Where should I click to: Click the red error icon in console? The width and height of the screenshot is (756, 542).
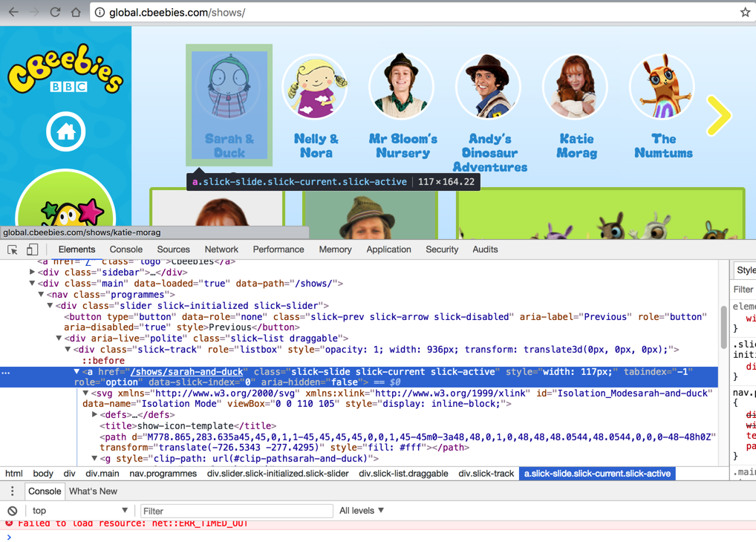tap(9, 523)
